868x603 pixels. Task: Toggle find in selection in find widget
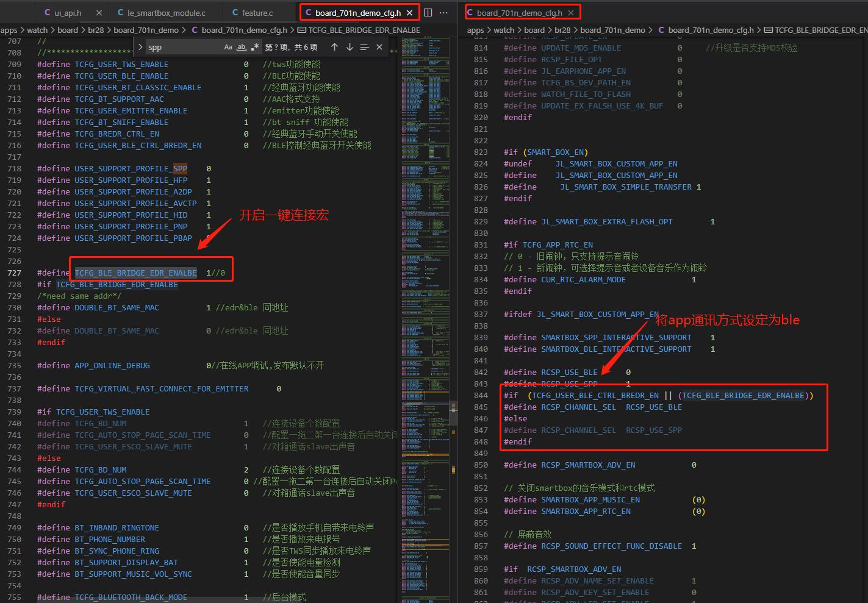click(364, 47)
